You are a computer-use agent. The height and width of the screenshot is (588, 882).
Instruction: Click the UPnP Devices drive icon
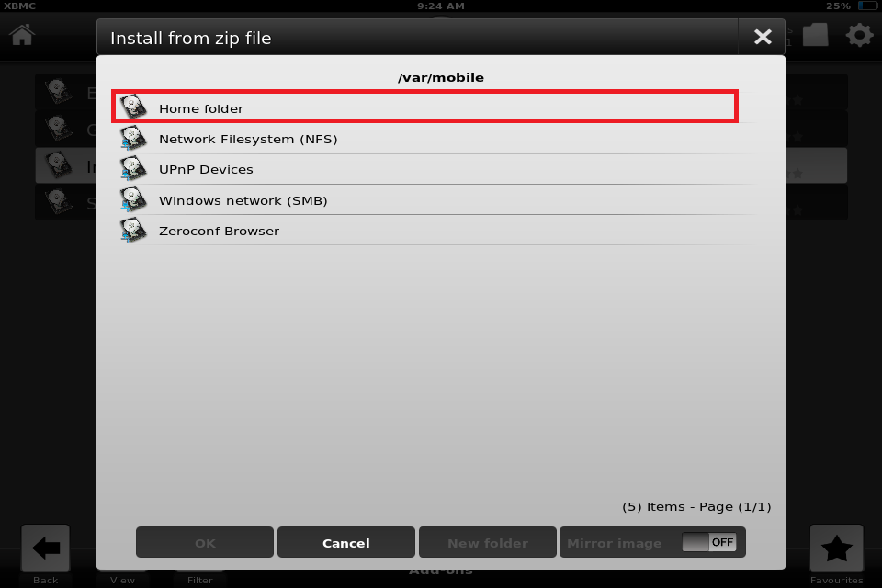pyautogui.click(x=133, y=169)
